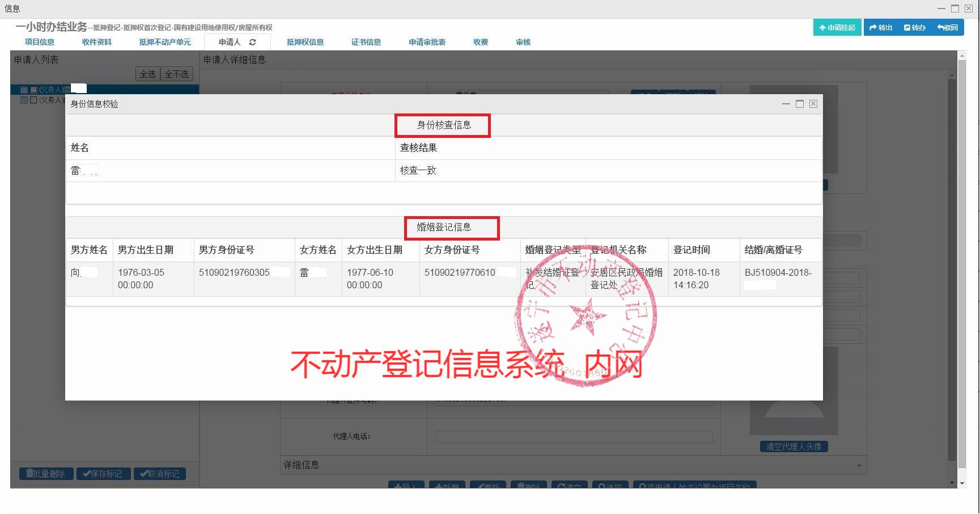Maximize the 身份信息校验 dialog
This screenshot has height=514, width=980.
(799, 104)
